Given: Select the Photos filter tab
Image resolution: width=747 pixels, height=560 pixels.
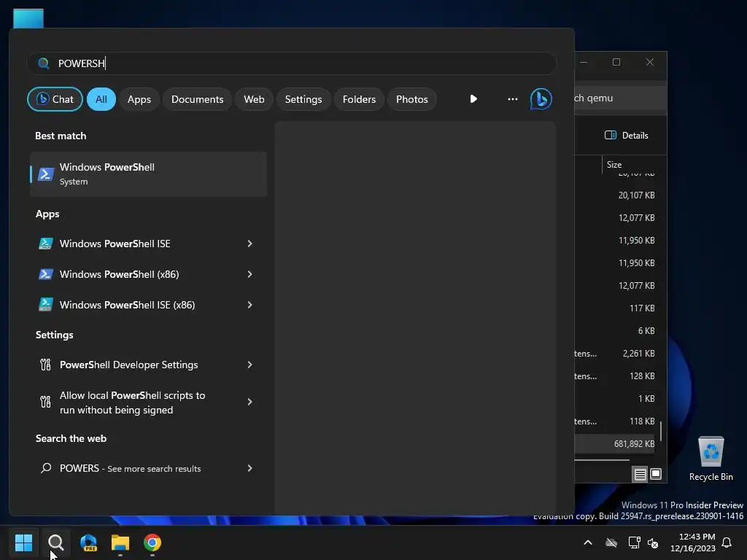Looking at the screenshot, I should coord(412,99).
